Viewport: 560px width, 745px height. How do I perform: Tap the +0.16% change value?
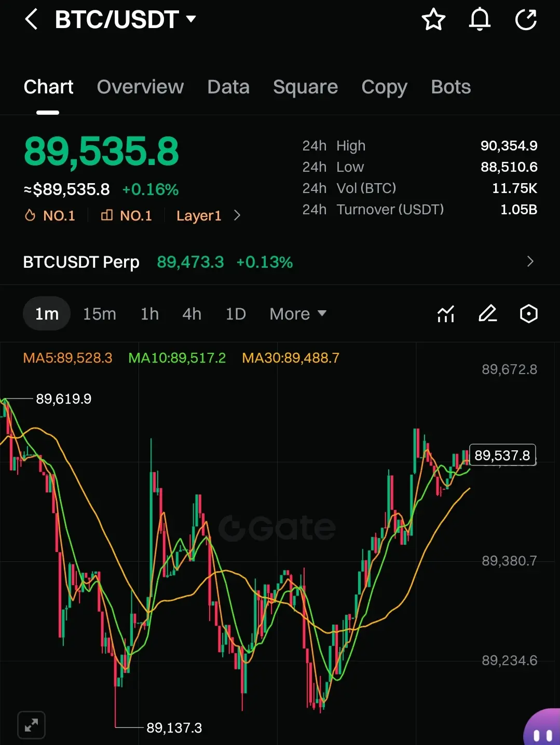coord(150,189)
